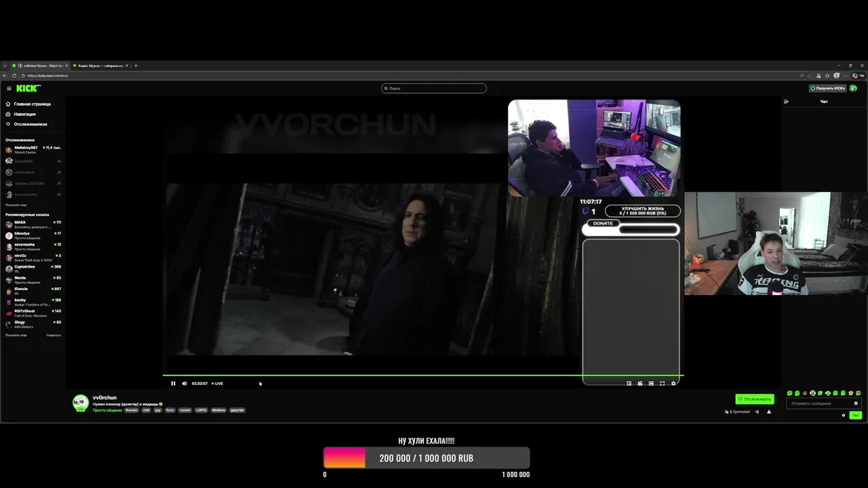Screen dimensions: 868x488
Task: Select the gaypride tag
Action: [x=237, y=410]
